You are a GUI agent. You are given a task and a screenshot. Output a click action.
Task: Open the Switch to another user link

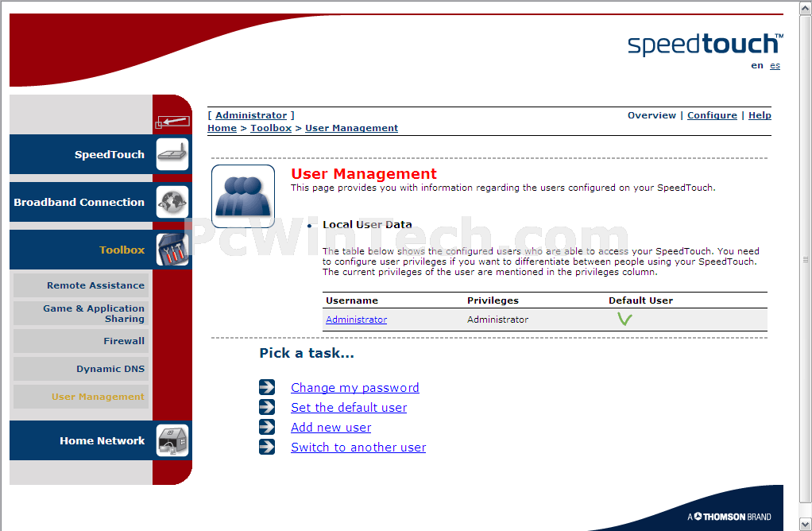358,447
